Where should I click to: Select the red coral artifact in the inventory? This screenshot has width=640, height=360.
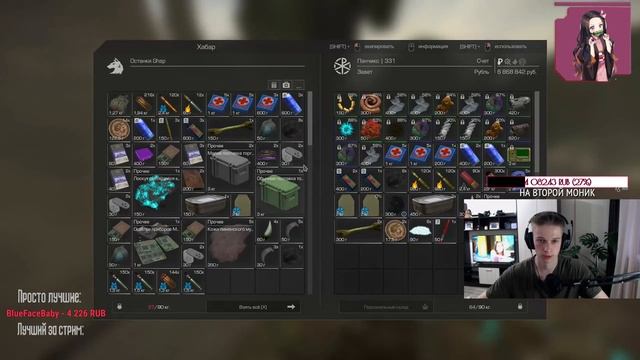(x=371, y=129)
